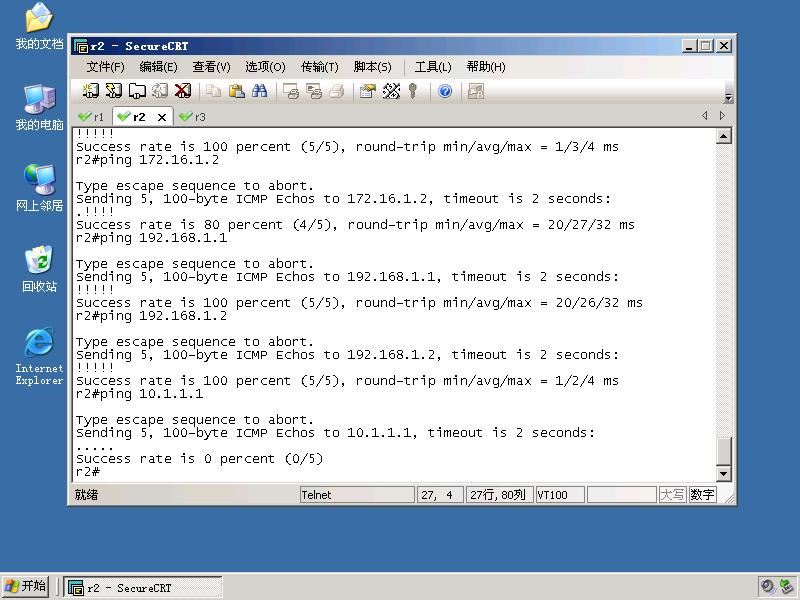
Task: Click the Reconnect toolbar icon
Action: tap(160, 91)
